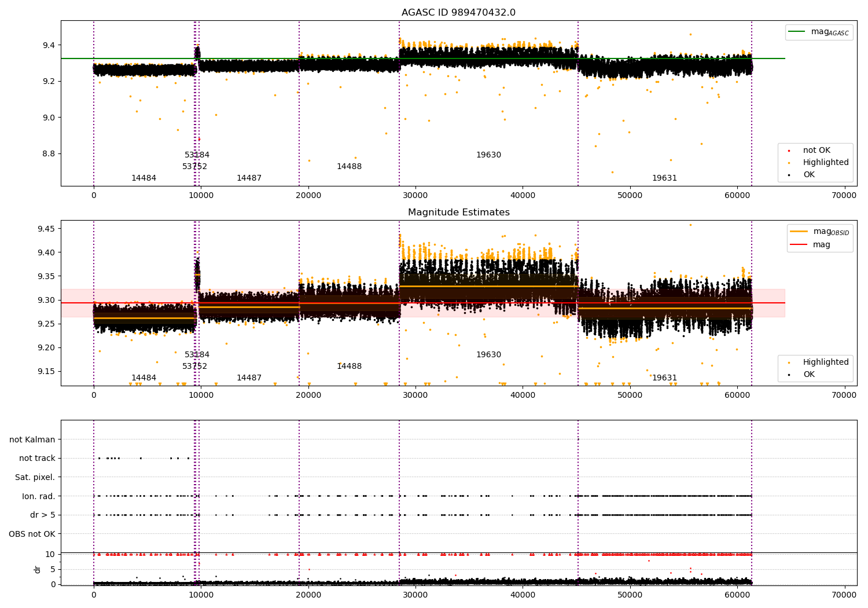The width and height of the screenshot is (868, 608).
Task: Click the 'not track' axis label
Action: tap(37, 459)
